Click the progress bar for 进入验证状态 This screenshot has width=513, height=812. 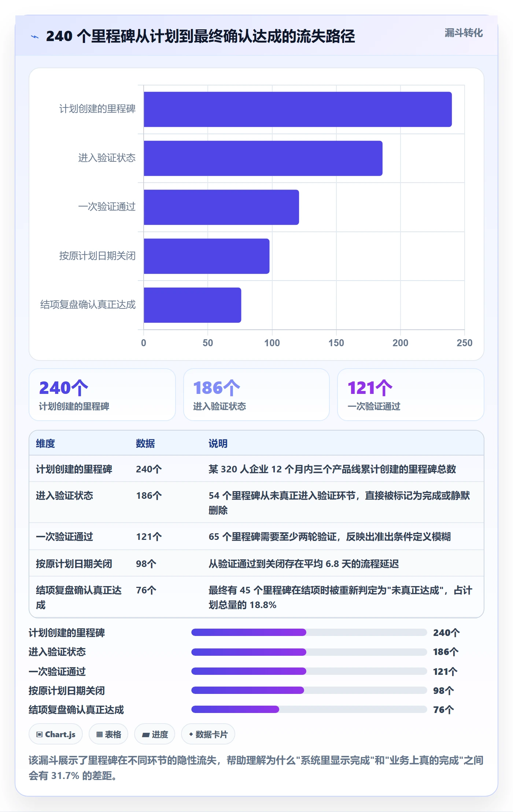[309, 652]
